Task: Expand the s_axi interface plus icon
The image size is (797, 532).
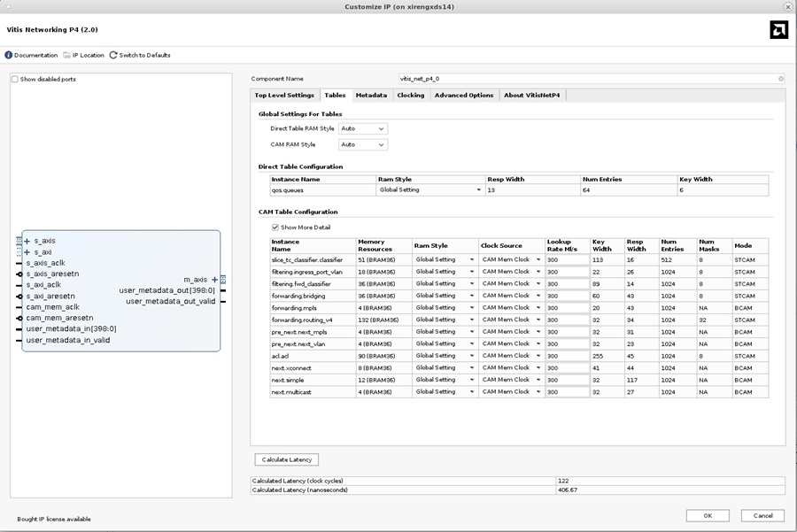Action: [27, 252]
